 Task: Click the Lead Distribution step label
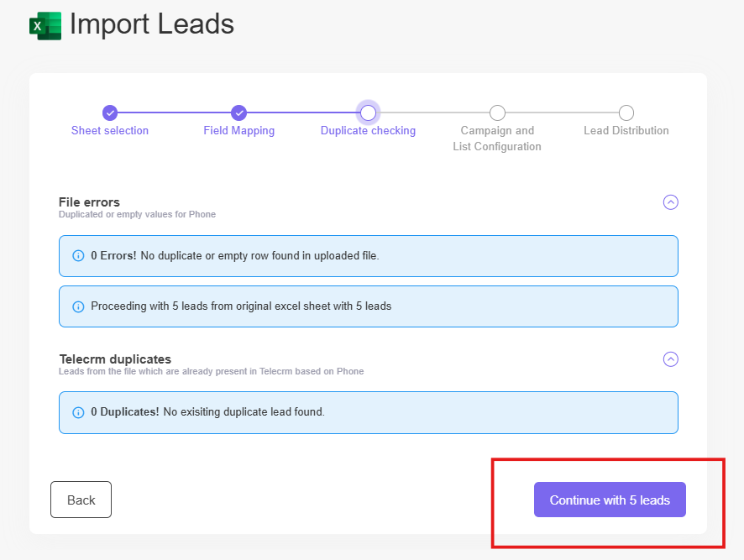(x=626, y=131)
